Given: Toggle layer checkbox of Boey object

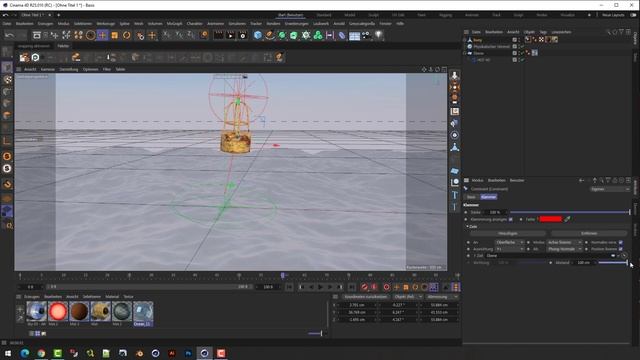Looking at the screenshot, I should [x=514, y=40].
